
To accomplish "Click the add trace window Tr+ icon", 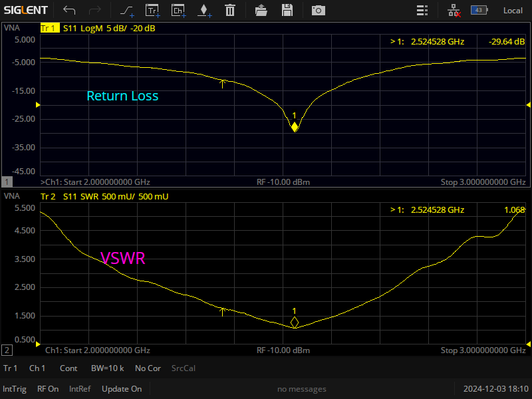I will tap(153, 11).
